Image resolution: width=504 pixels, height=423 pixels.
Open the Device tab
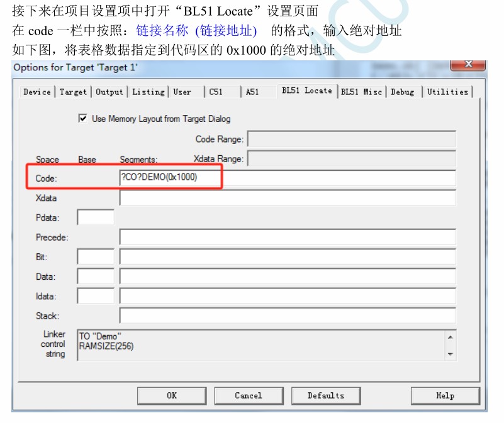(37, 92)
